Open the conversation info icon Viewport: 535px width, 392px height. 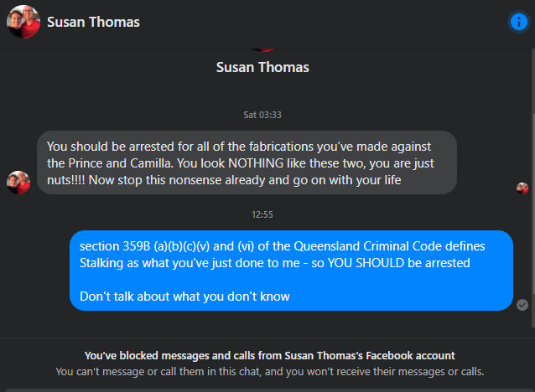(518, 22)
